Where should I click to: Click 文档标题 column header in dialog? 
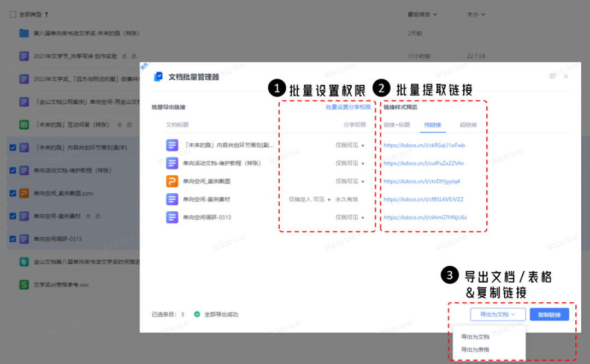coord(177,125)
